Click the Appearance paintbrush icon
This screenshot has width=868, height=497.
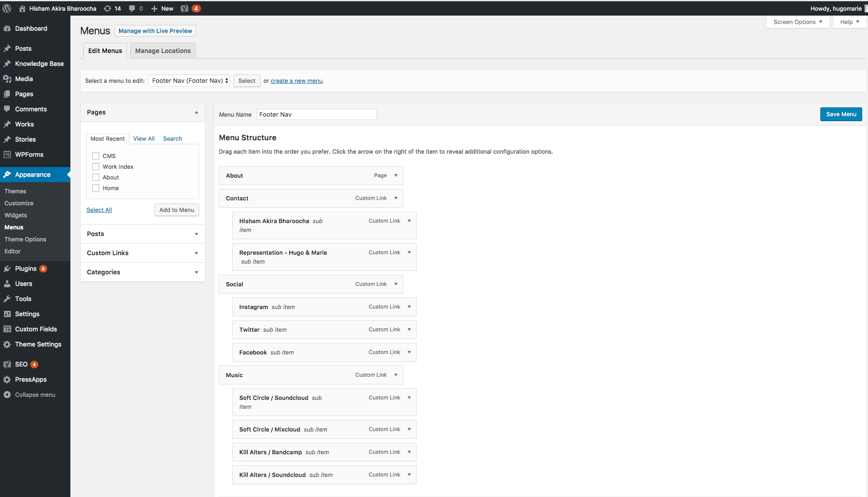(7, 175)
